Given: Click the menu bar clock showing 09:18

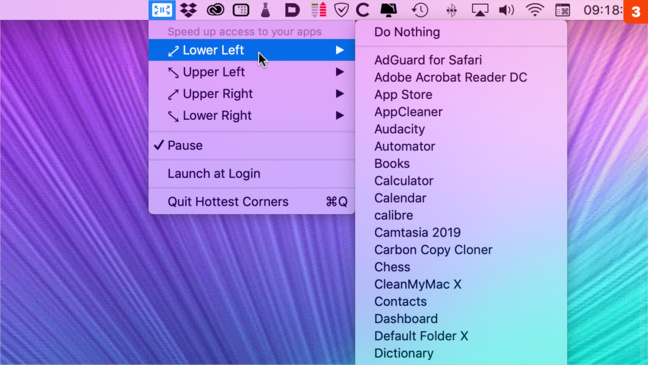Looking at the screenshot, I should click(x=603, y=10).
